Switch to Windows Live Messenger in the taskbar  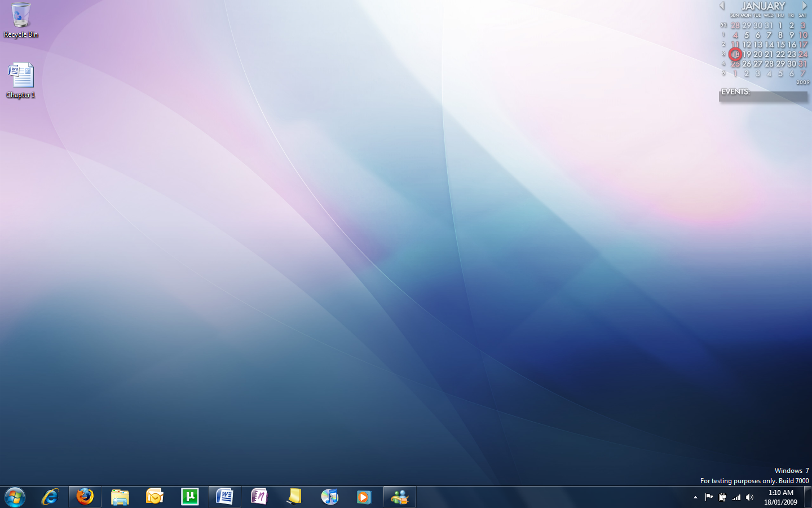(x=400, y=497)
